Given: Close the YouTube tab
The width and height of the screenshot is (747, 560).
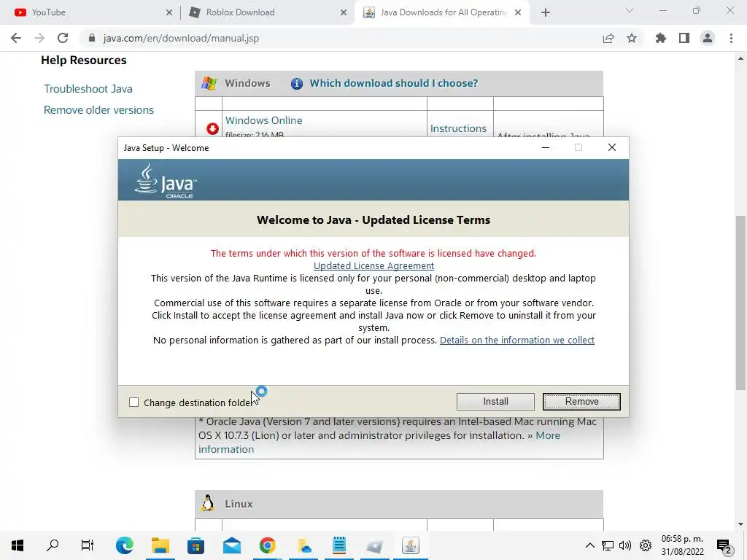Looking at the screenshot, I should tap(169, 12).
